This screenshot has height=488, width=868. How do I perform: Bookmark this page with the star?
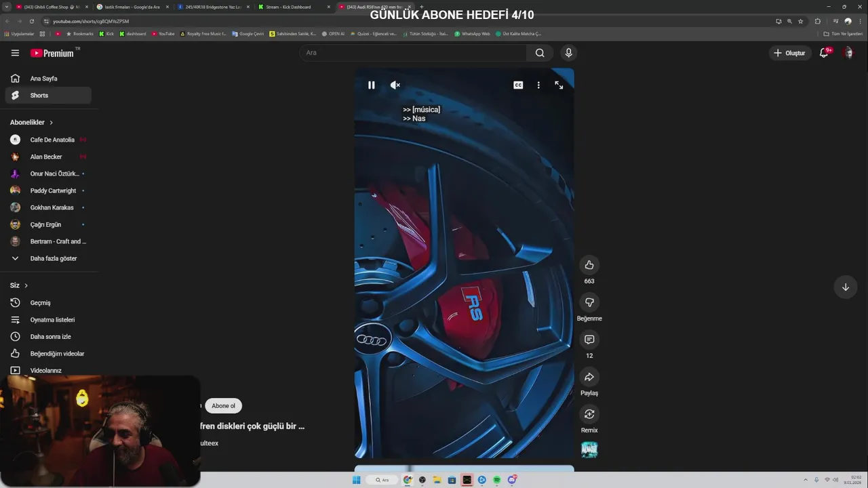[x=800, y=21]
